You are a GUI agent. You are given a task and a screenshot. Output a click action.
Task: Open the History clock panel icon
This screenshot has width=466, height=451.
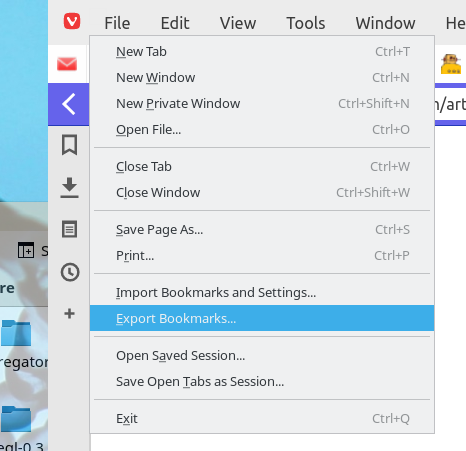(x=70, y=272)
